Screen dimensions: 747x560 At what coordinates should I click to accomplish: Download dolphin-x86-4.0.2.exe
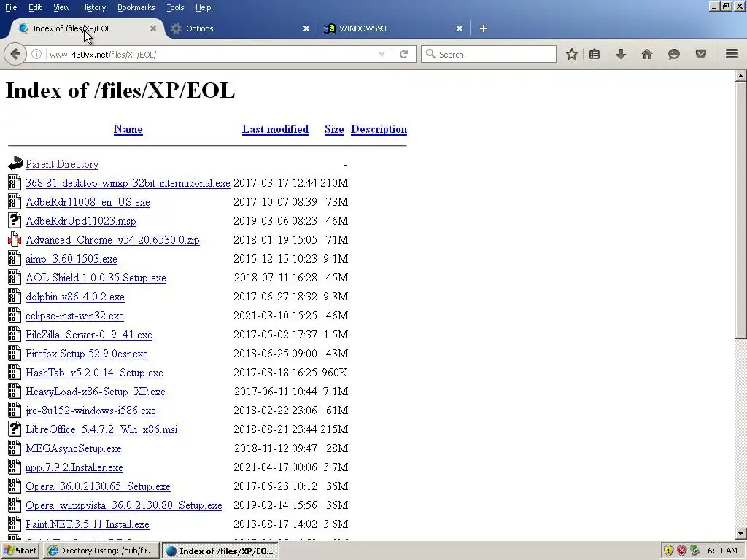pyautogui.click(x=75, y=297)
